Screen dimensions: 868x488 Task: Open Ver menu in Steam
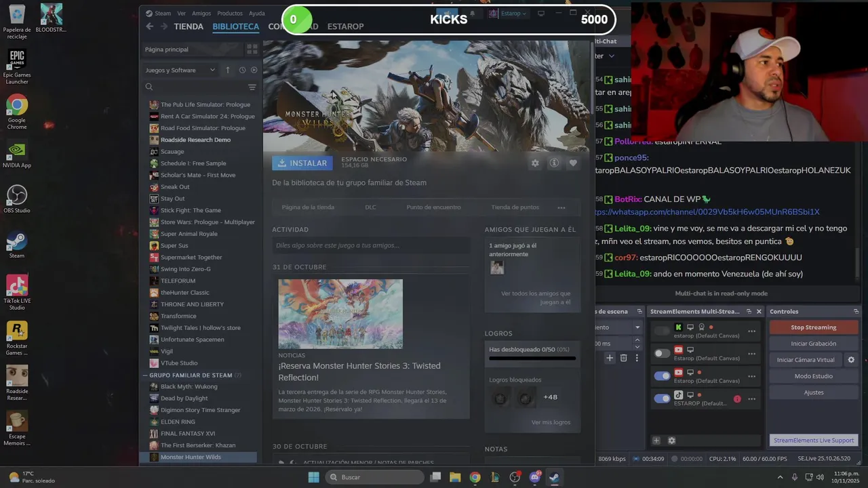(181, 13)
